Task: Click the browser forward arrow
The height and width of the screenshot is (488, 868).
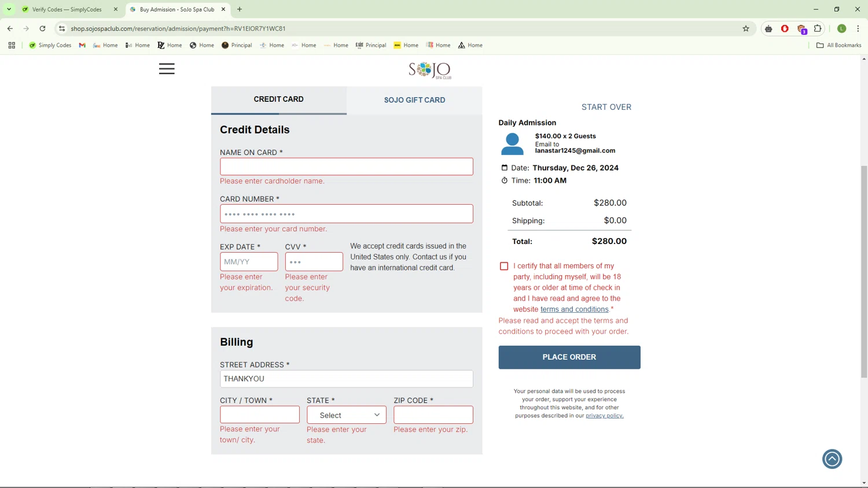Action: pyautogui.click(x=26, y=28)
